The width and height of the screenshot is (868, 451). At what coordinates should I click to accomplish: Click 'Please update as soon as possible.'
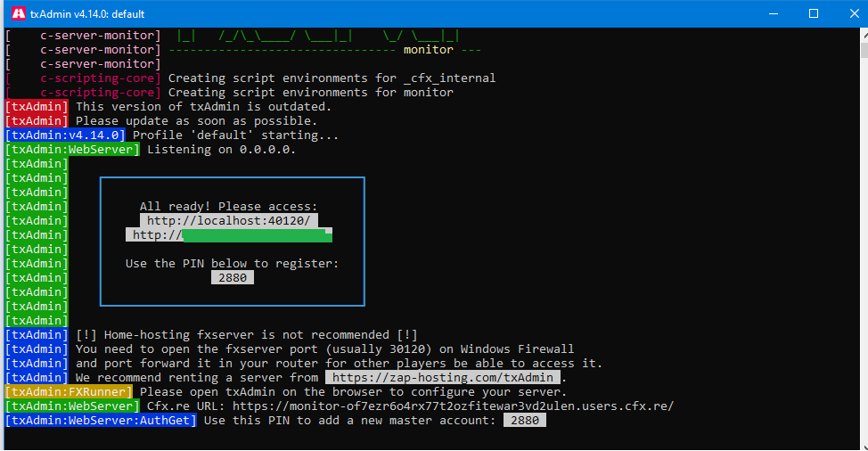[x=197, y=120]
